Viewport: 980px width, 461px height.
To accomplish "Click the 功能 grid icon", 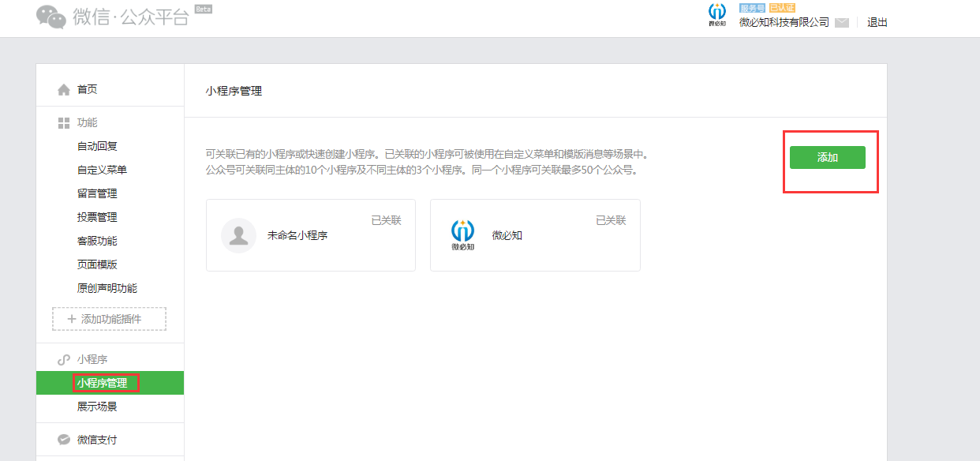I will click(x=64, y=123).
